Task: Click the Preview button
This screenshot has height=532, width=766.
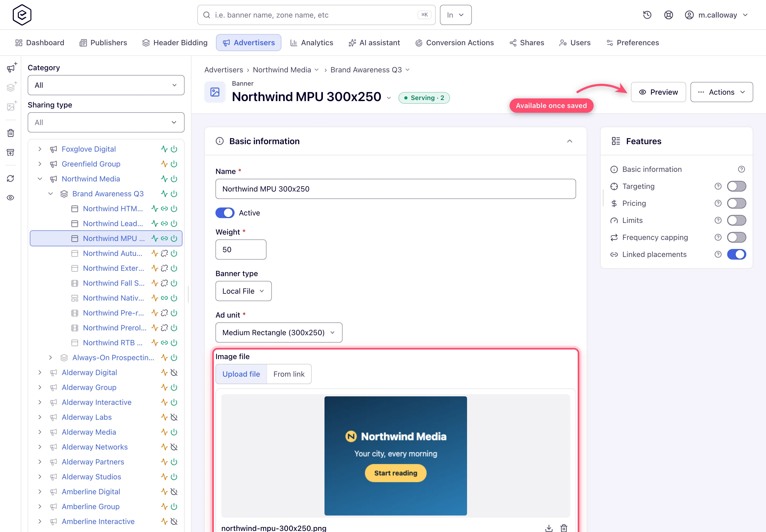Action: (x=658, y=92)
